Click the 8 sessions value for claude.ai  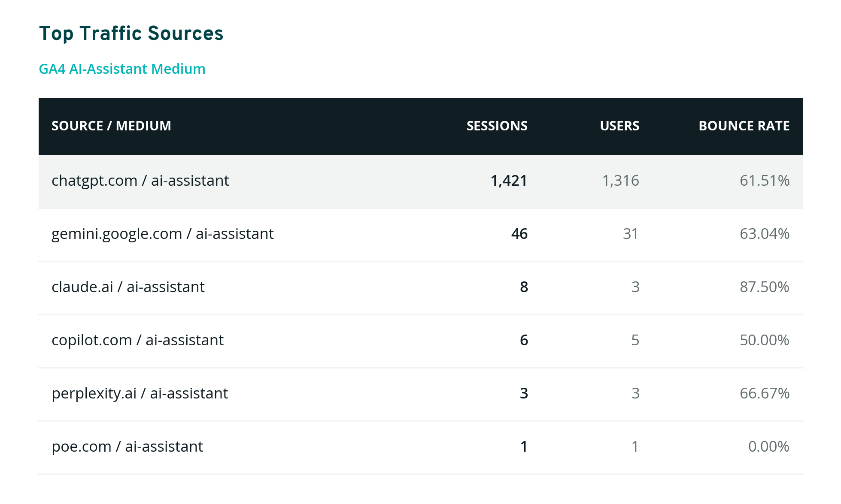(x=524, y=287)
